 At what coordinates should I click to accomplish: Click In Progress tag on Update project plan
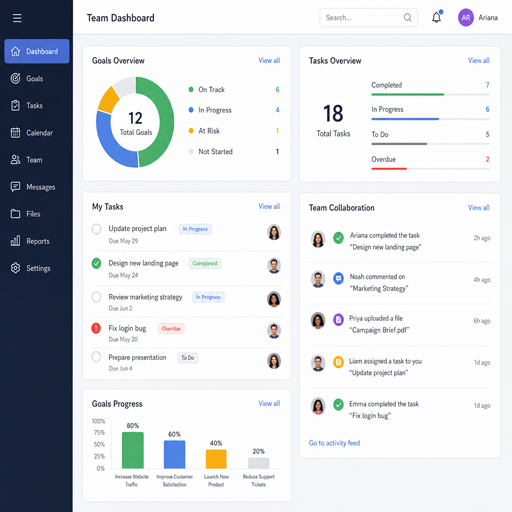195,229
